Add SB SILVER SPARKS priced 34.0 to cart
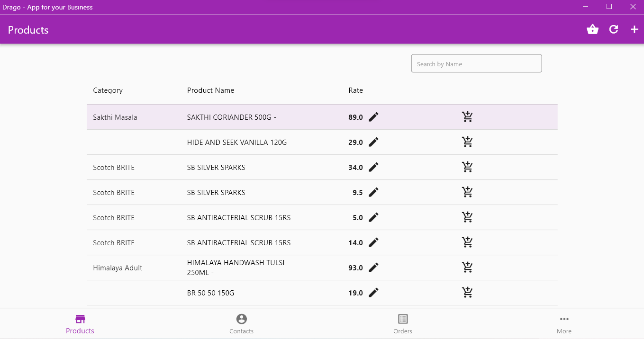Image resolution: width=644 pixels, height=339 pixels. (x=468, y=167)
